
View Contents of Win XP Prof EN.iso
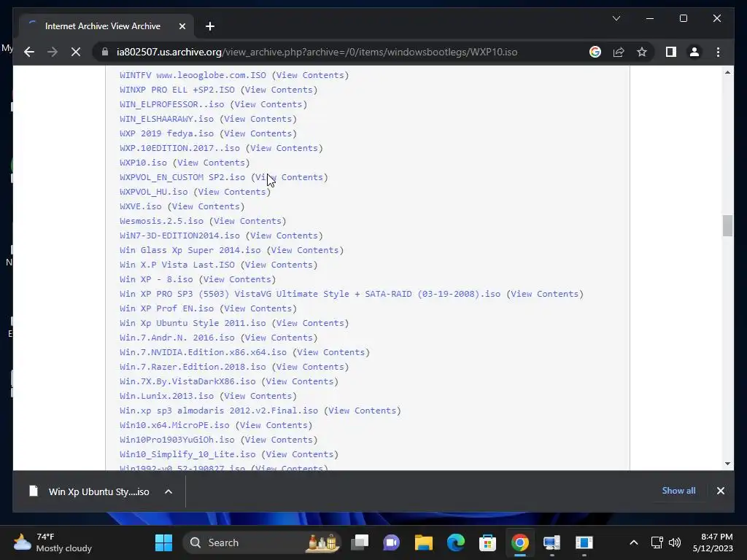pos(258,308)
